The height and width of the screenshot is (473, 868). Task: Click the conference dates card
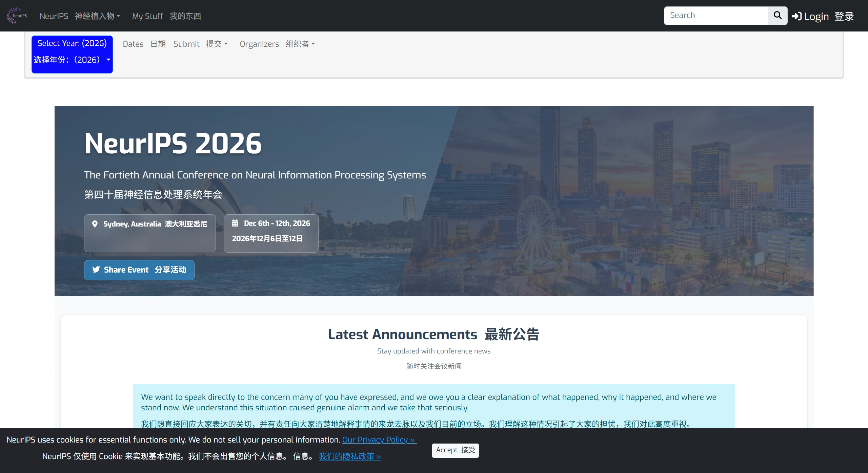pos(270,233)
